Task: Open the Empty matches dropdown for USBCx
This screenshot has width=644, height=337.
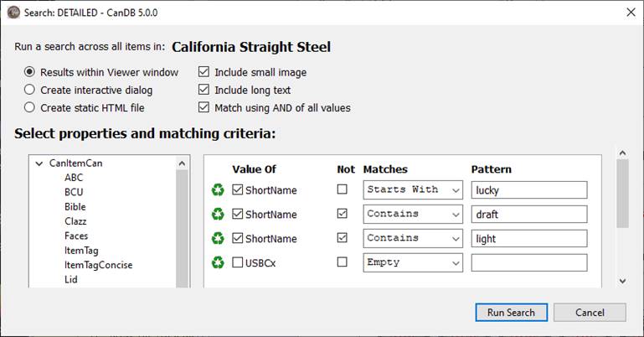Action: tap(413, 262)
